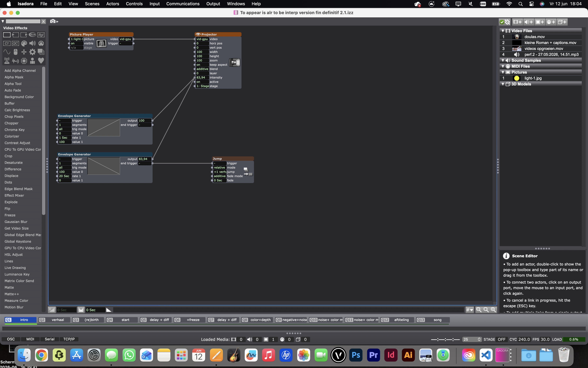
Task: Click the add 3D model button
Action: pos(562,22)
